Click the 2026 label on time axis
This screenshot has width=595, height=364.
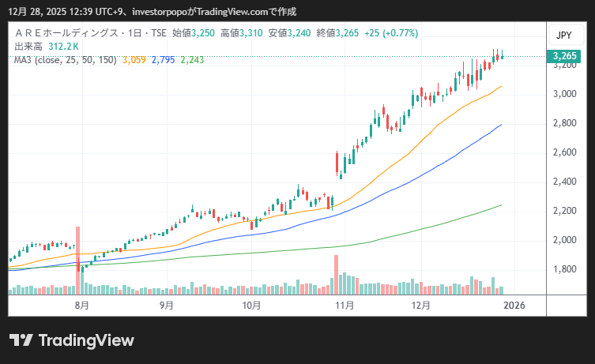tap(514, 304)
